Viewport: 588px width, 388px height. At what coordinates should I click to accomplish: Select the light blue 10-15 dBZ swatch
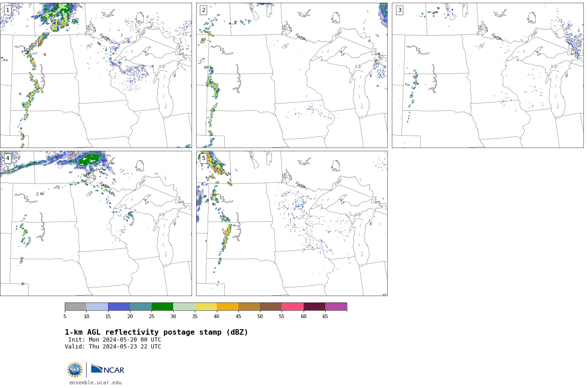(x=97, y=307)
